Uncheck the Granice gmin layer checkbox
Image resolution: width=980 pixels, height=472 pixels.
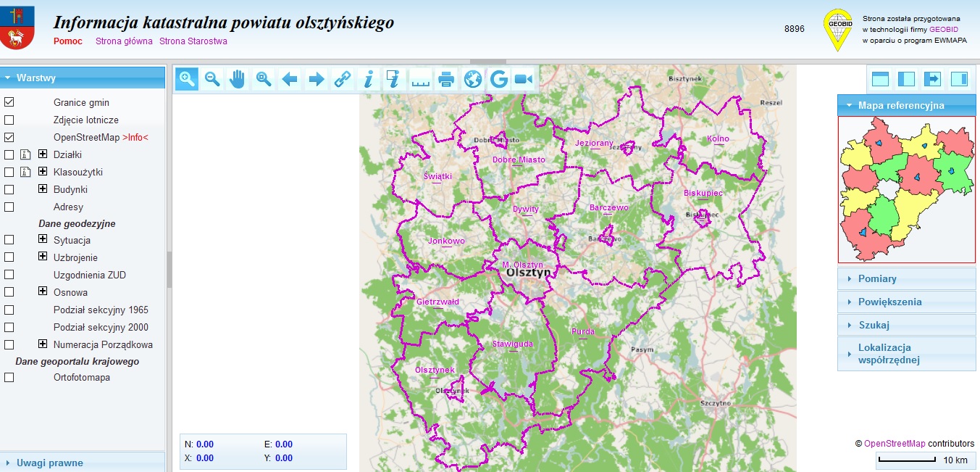coord(9,102)
